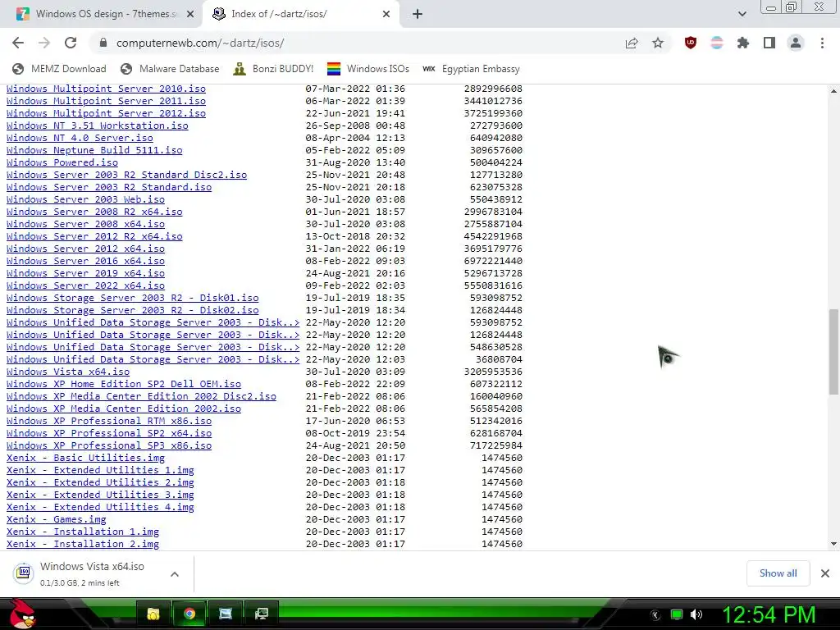Open the striped pink-blue extension icon
The height and width of the screenshot is (630, 840).
717,43
